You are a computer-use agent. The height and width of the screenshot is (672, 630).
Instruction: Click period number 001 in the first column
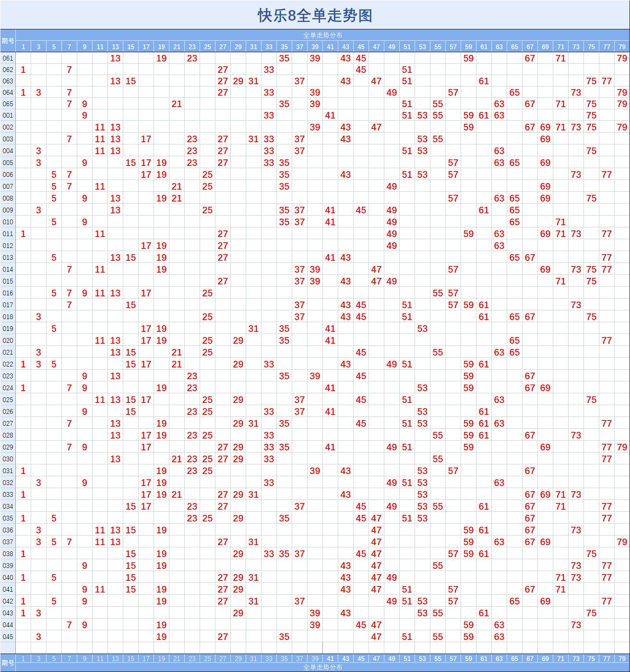pos(8,115)
